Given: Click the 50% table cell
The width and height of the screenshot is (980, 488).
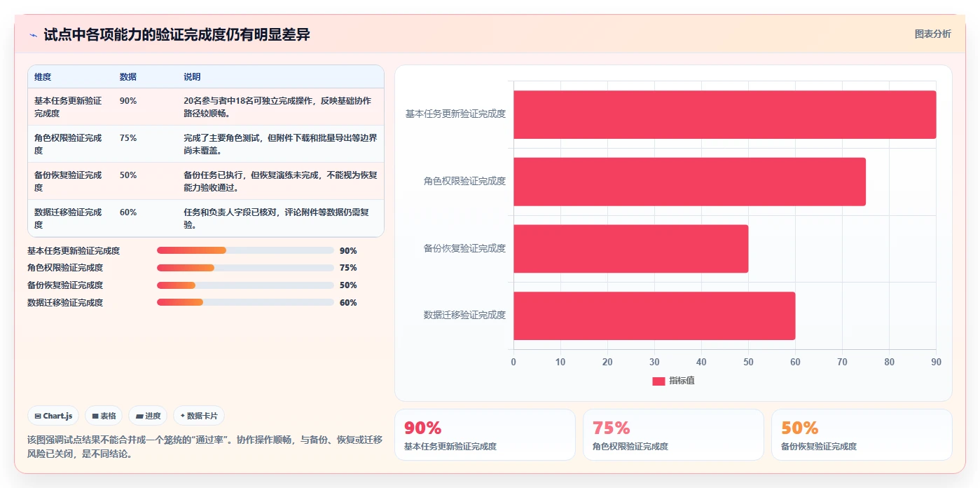Looking at the screenshot, I should 128,175.
